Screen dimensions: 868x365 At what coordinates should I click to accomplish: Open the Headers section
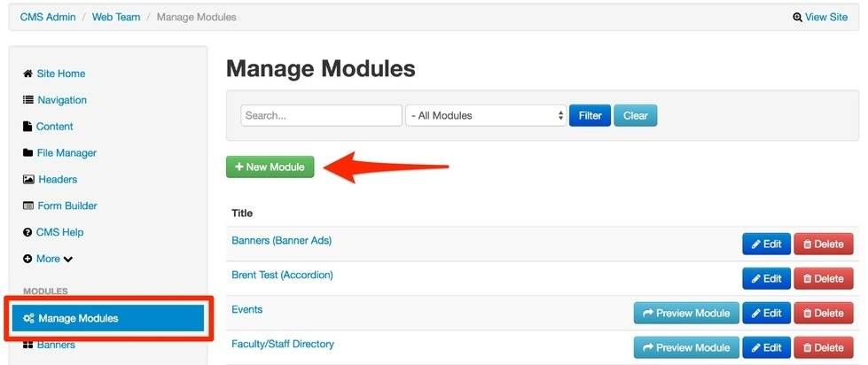[x=58, y=179]
